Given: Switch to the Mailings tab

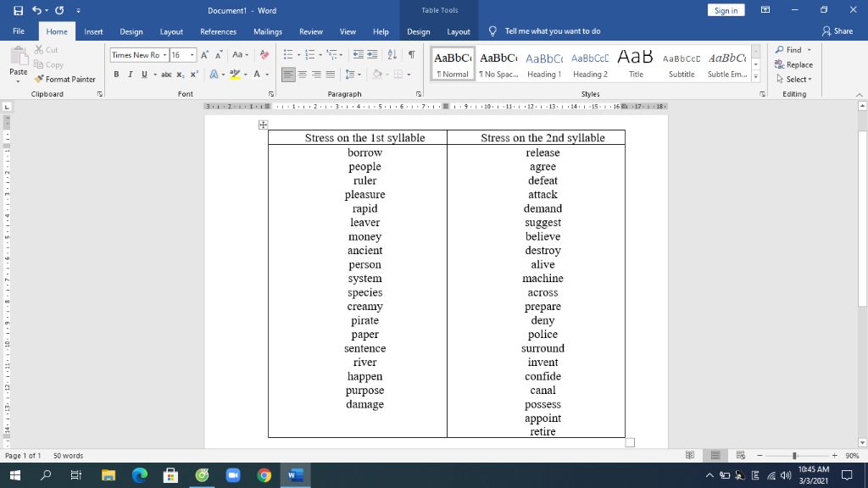Looking at the screenshot, I should [267, 31].
